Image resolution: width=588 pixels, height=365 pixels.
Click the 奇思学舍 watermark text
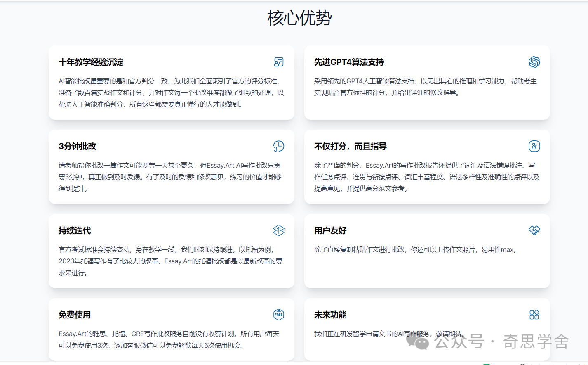click(x=536, y=341)
